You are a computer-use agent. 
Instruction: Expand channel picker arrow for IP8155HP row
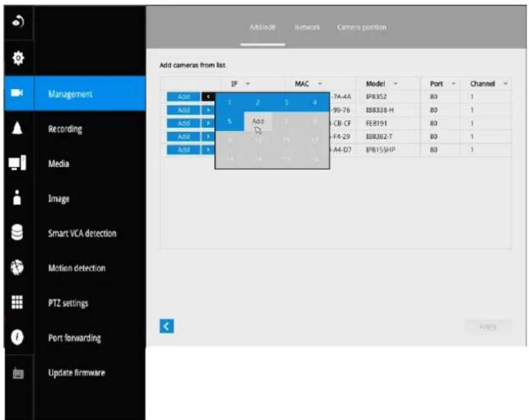[x=208, y=150]
